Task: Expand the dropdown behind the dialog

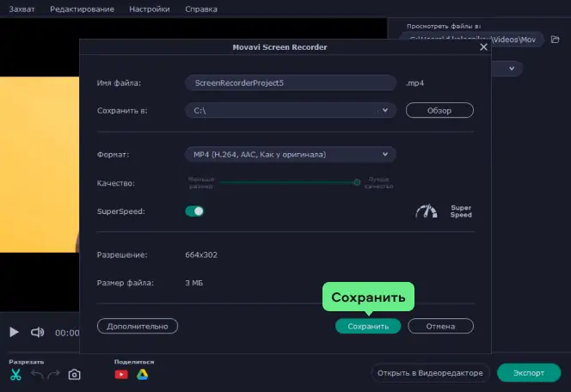Action: point(512,69)
